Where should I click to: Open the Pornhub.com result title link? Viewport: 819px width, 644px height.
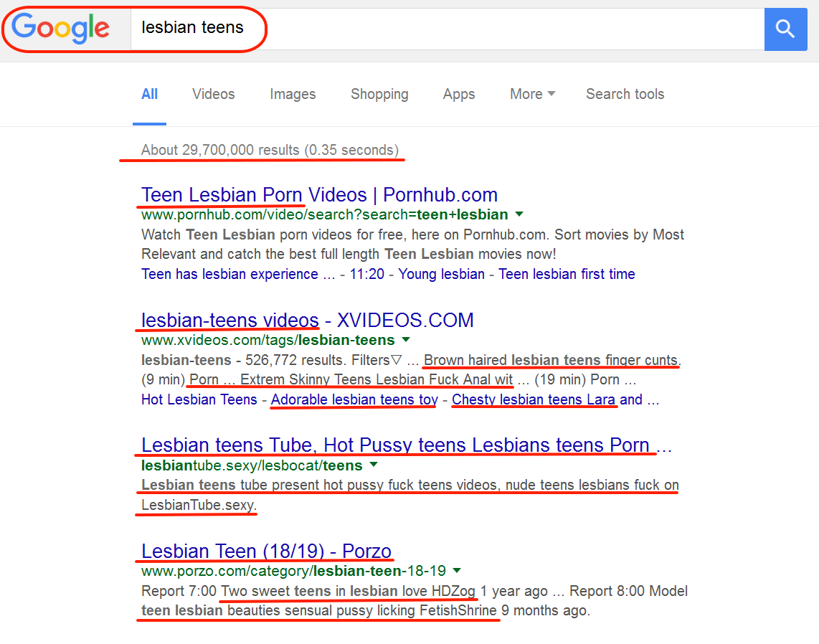319,195
